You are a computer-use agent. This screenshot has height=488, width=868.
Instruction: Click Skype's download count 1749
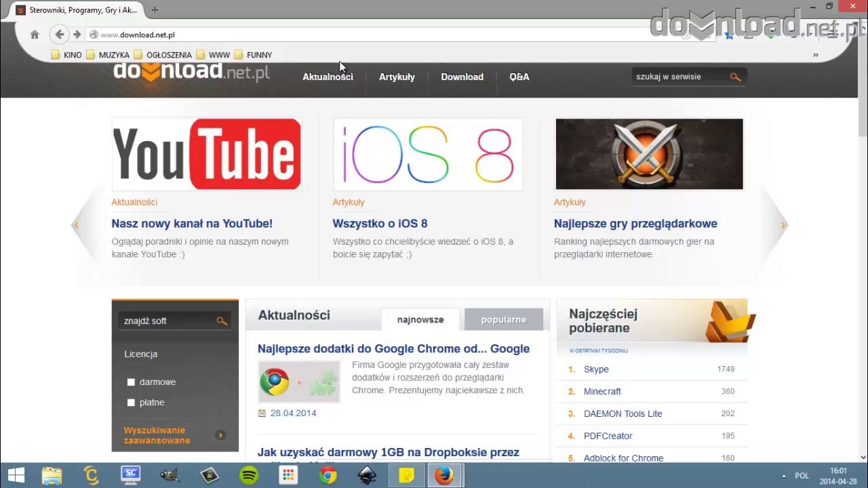coord(726,369)
